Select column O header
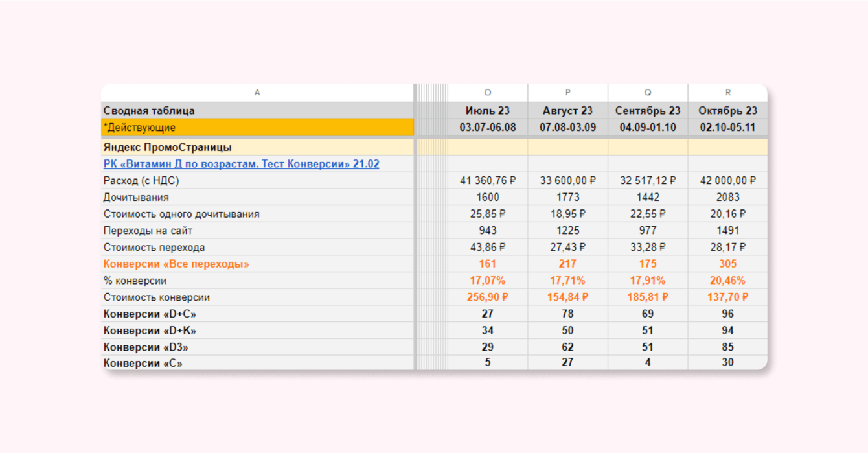The height and width of the screenshot is (453, 868). coord(488,93)
